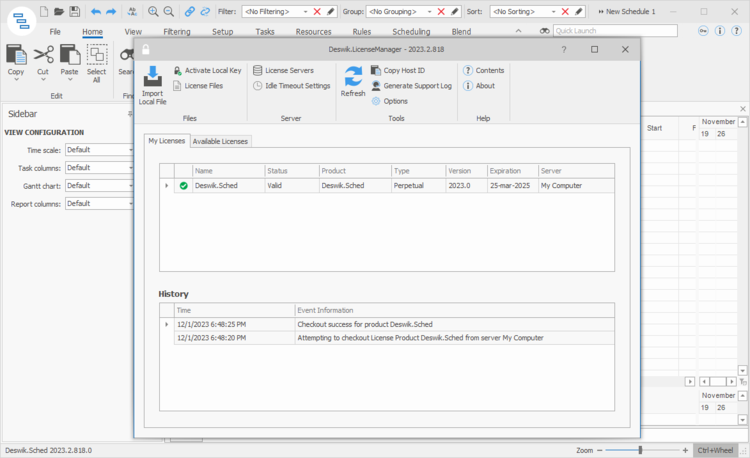Click the My Computer server cell
750x458 pixels.
[576, 185]
